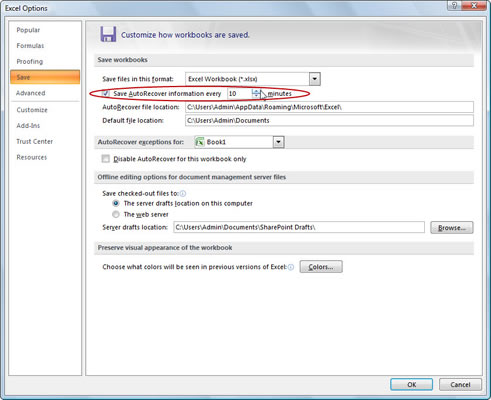Click the Excel Book1 workbook icon
This screenshot has width=491, height=400.
point(200,142)
